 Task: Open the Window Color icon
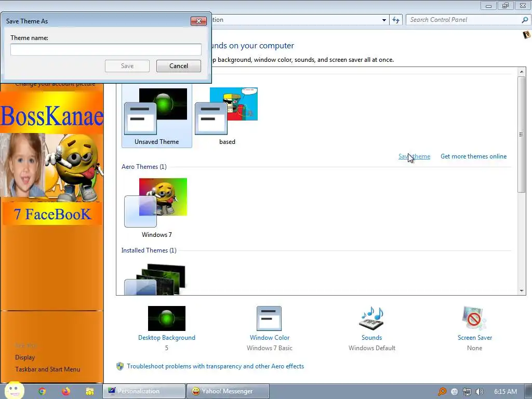(x=269, y=318)
